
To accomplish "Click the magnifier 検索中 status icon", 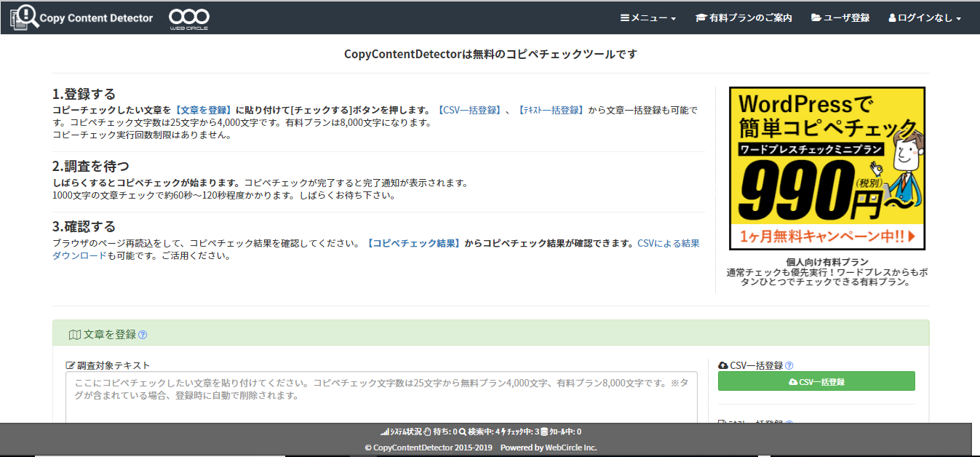I will 463,432.
